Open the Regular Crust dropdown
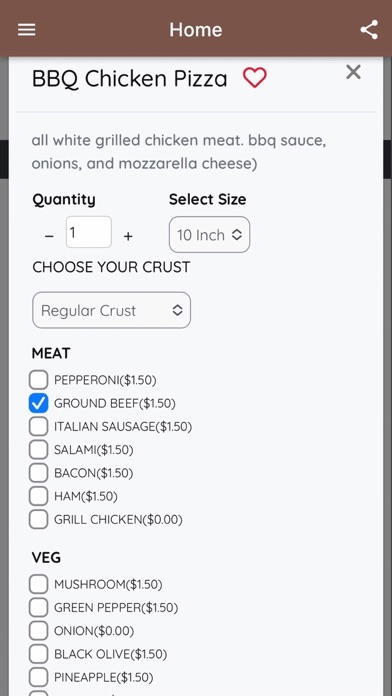 coord(111,310)
